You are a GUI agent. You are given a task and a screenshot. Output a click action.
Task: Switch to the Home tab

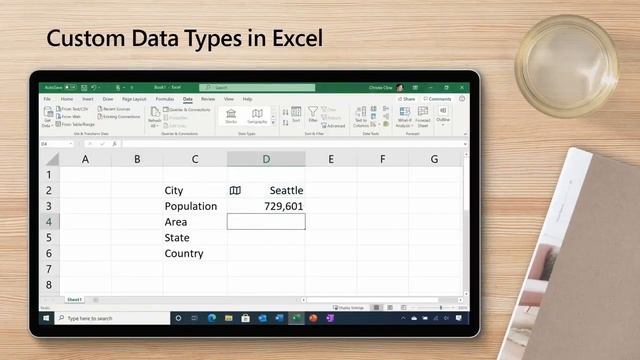[x=67, y=99]
